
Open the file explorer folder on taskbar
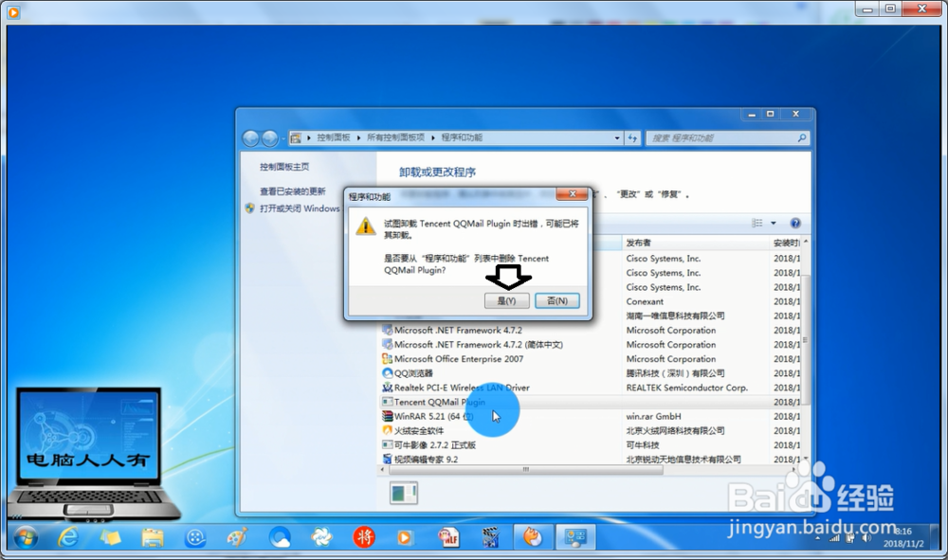coord(153,537)
